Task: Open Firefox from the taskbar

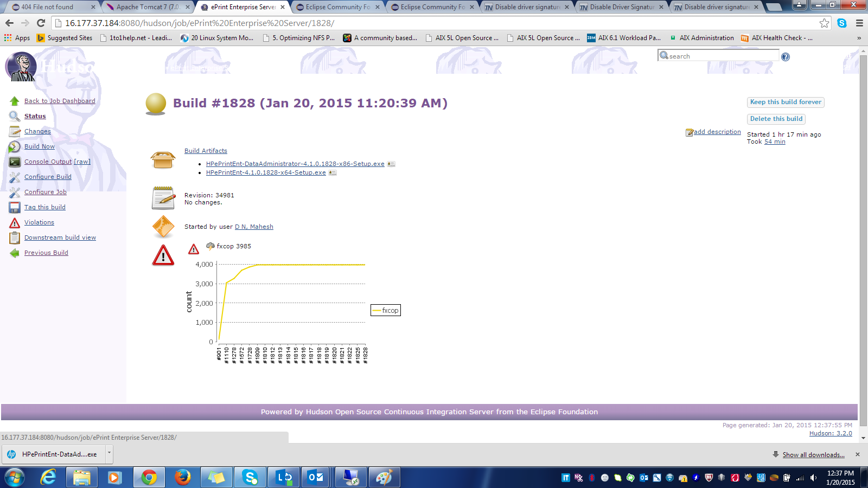Action: click(183, 478)
